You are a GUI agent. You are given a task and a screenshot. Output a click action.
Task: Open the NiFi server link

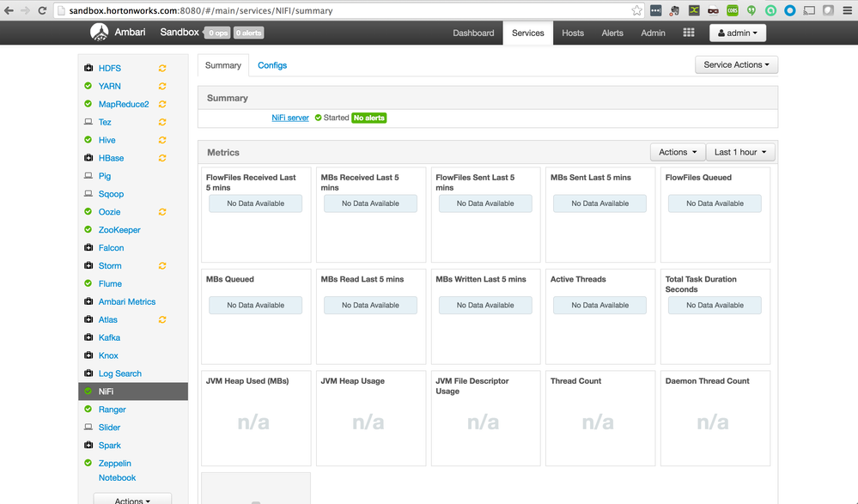[x=290, y=118]
